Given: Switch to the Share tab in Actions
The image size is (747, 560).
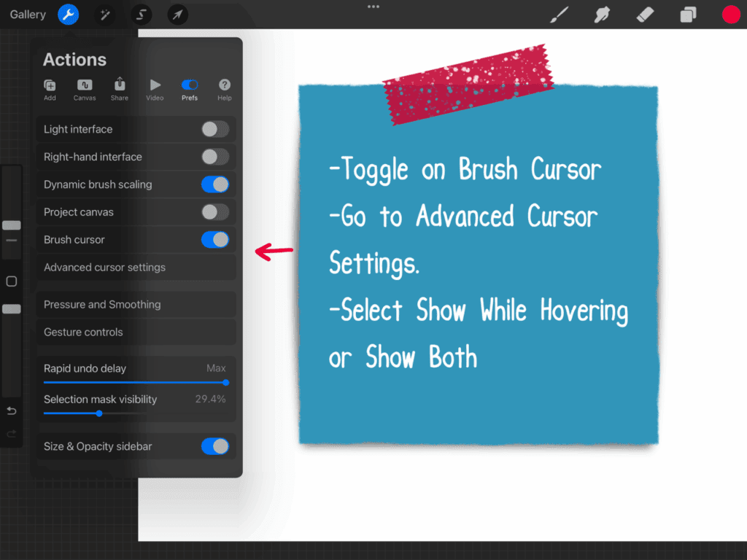Looking at the screenshot, I should tap(120, 90).
